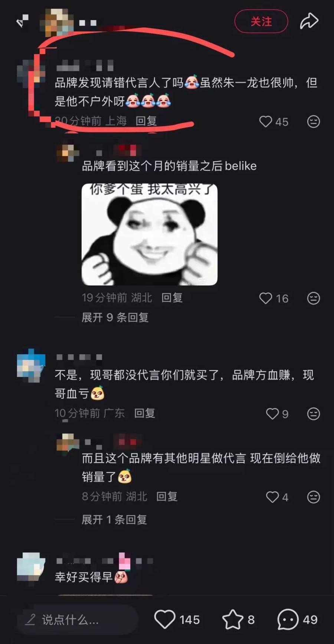Expand 展开 1 条回复 replies
Viewport: 334px width, 644px height.
114,520
